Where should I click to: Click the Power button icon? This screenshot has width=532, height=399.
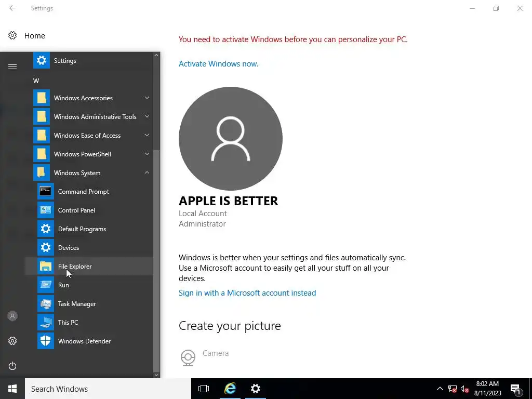point(12,366)
